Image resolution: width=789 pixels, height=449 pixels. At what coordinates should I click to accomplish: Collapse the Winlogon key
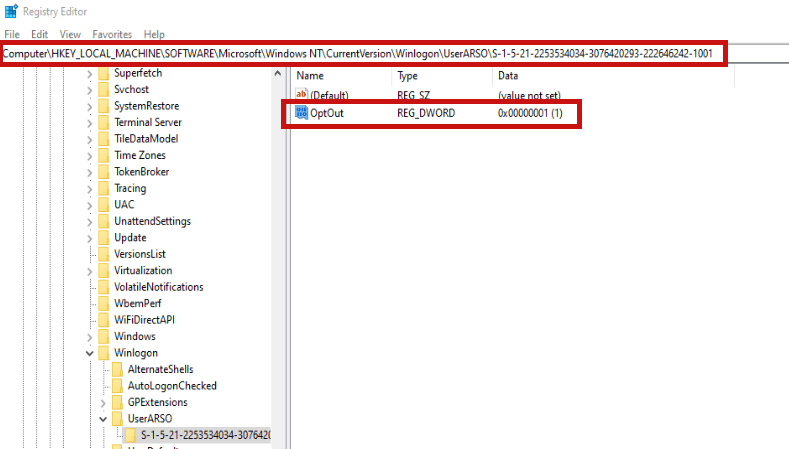90,353
